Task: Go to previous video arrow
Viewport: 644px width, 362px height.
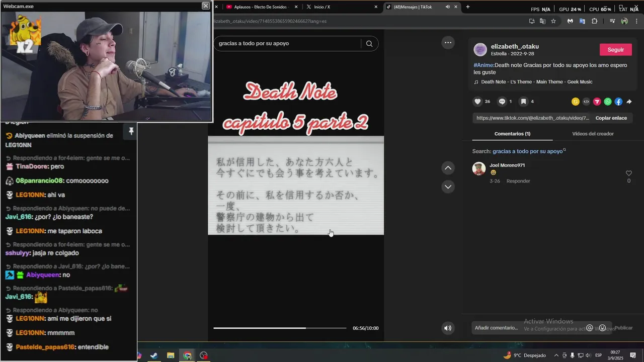Action: pyautogui.click(x=448, y=168)
